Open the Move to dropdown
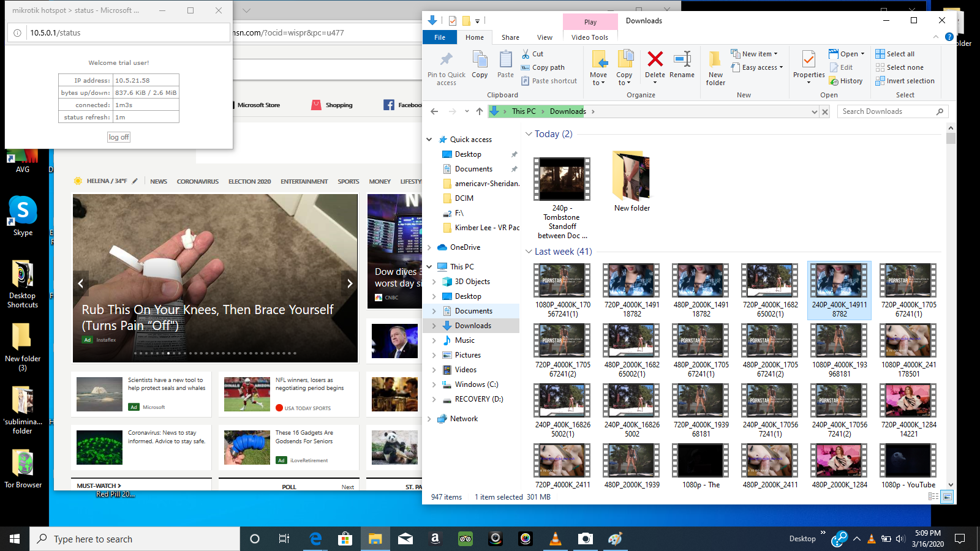Viewport: 980px width, 551px height. pos(598,68)
